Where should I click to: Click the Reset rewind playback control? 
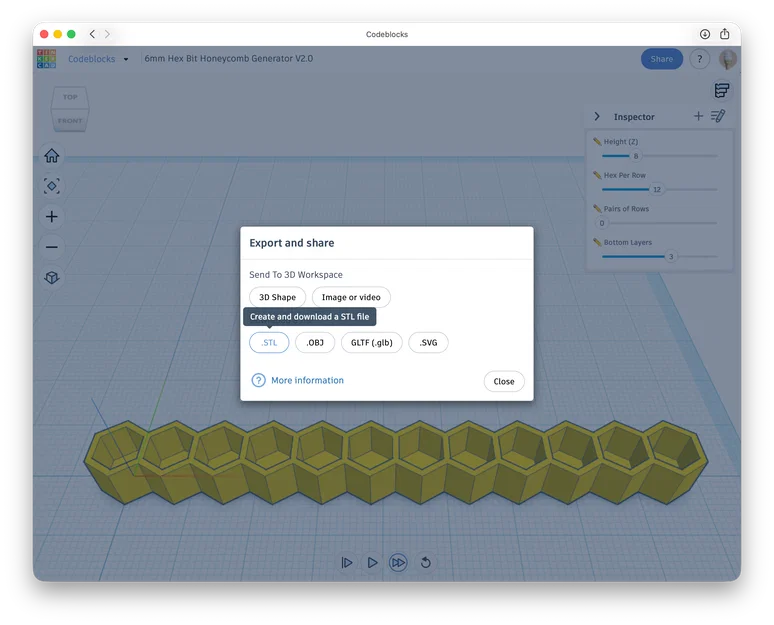426,562
